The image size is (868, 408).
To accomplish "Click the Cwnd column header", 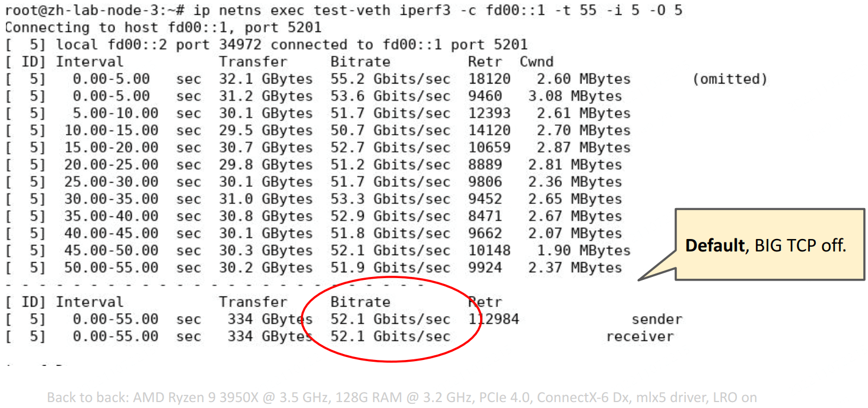I will tap(536, 62).
